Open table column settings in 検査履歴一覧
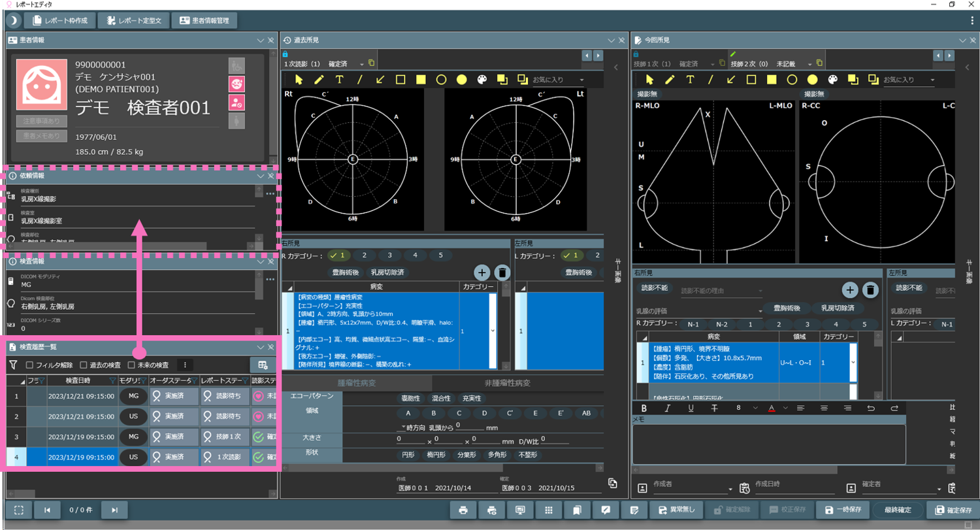Screen dimensions: 980x530 pyautogui.click(x=263, y=365)
